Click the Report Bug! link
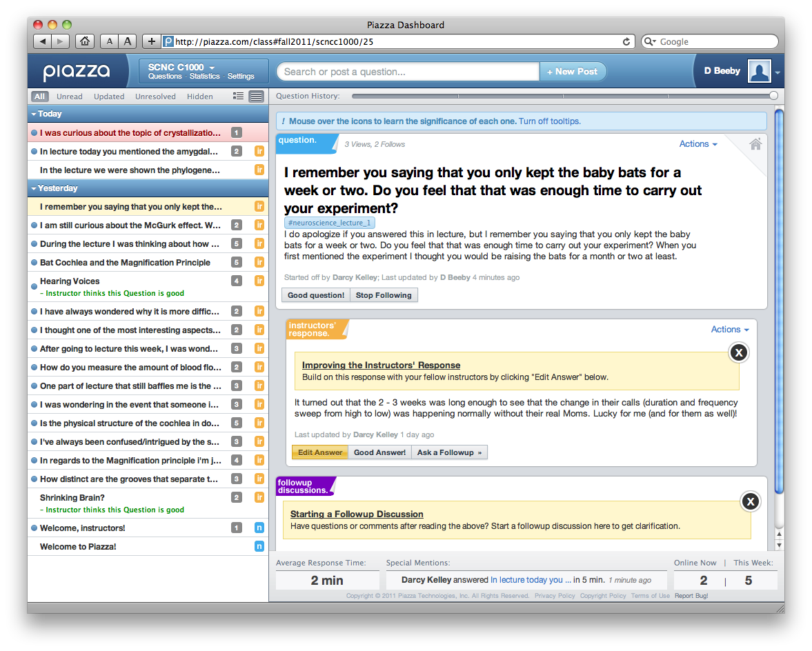 click(691, 596)
